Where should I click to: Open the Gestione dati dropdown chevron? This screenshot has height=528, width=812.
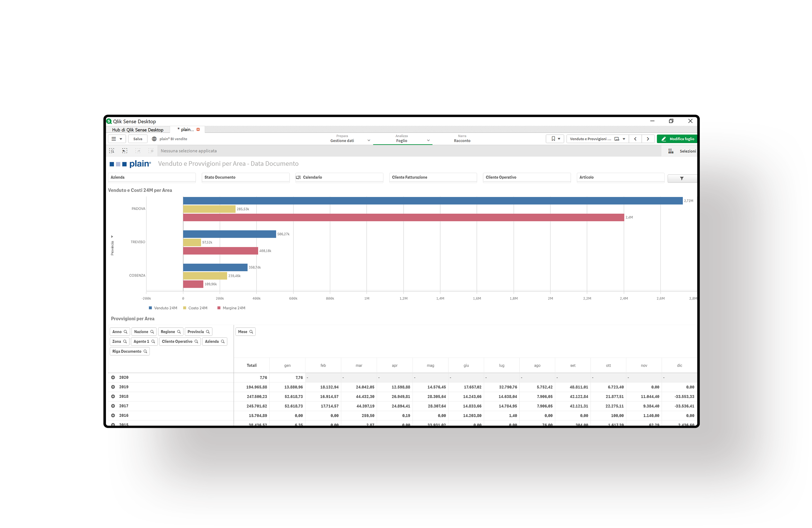click(368, 140)
